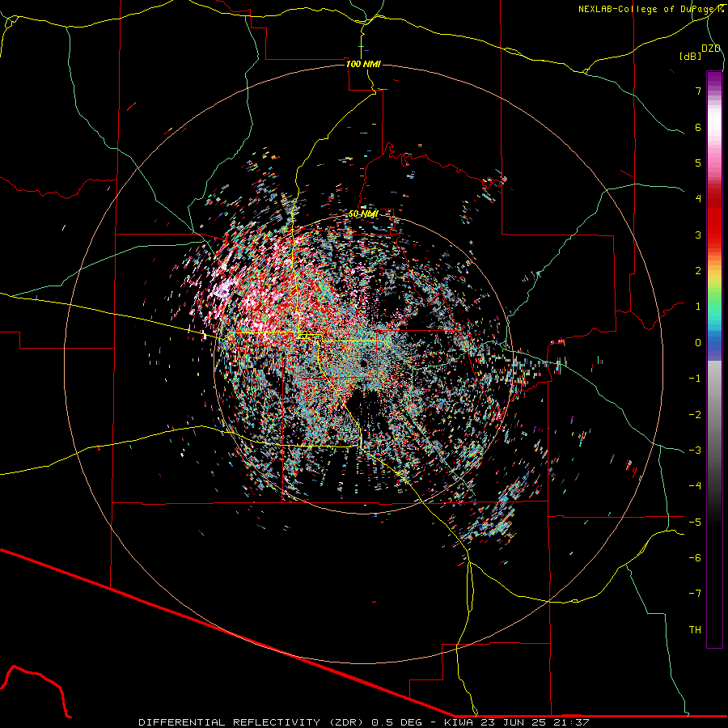Click the Differential Reflectivity caption text
The height and width of the screenshot is (728, 728).
coord(363,722)
